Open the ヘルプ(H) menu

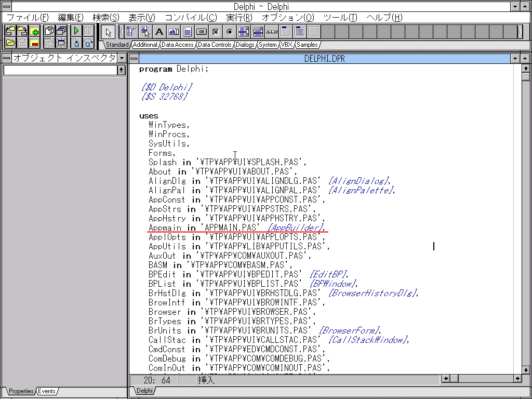point(385,18)
